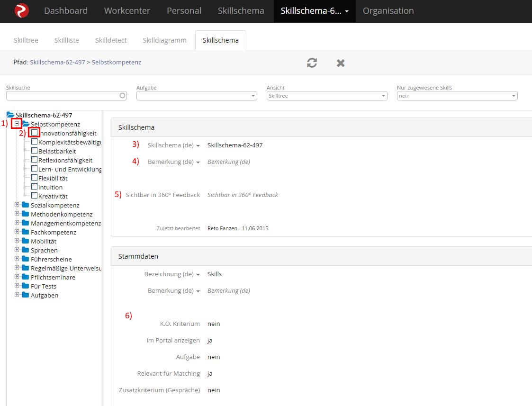Click the Regelmäßige Unterweisung folder icon
The width and height of the screenshot is (532, 406).
(26, 268)
